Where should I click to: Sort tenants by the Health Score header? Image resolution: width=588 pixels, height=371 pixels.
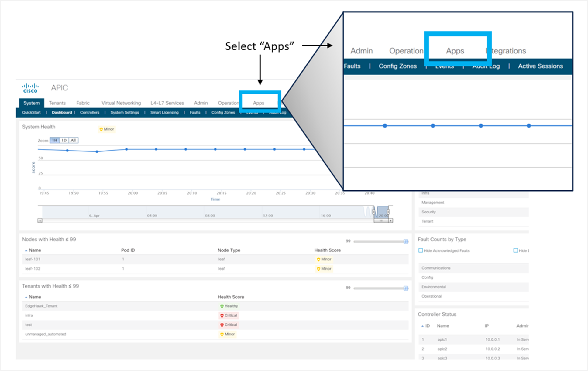coord(231,297)
